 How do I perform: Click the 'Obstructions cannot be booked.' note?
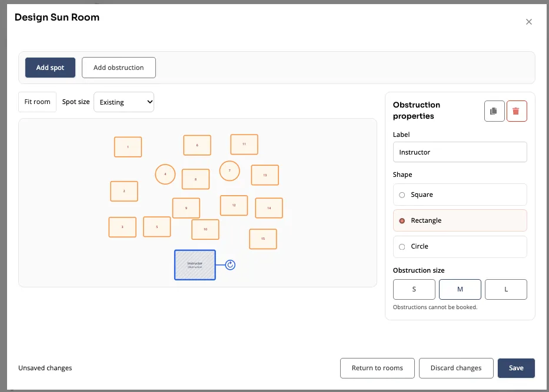pyautogui.click(x=435, y=307)
